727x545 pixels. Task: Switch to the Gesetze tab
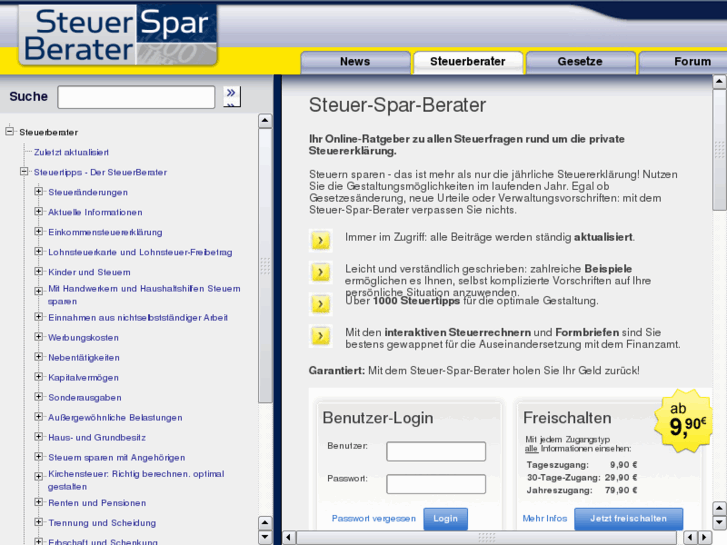coord(580,62)
